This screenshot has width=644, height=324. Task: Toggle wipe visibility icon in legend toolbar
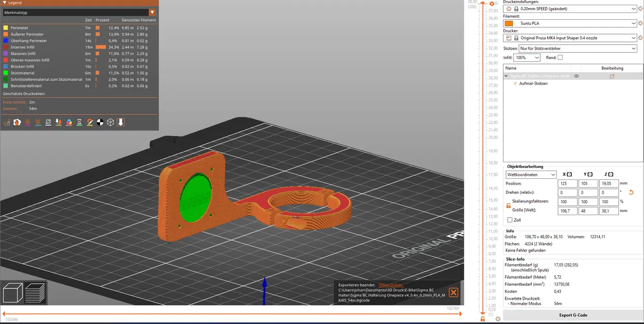[17, 122]
